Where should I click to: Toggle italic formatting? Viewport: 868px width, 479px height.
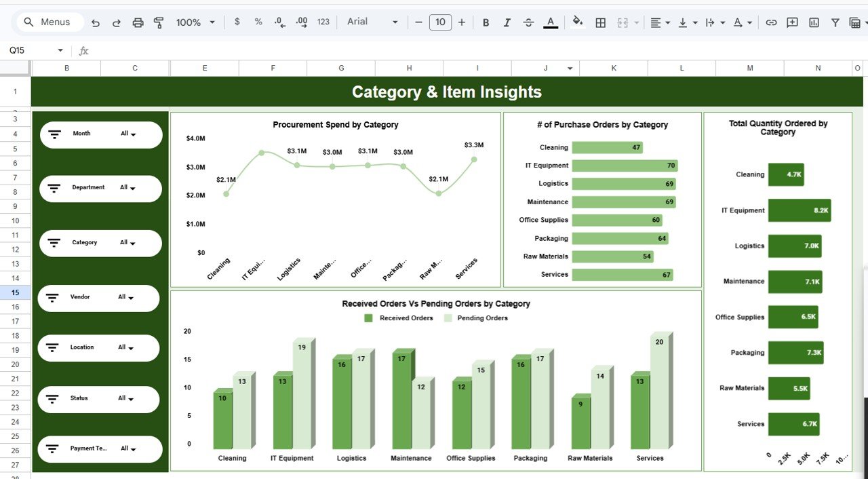coord(507,22)
